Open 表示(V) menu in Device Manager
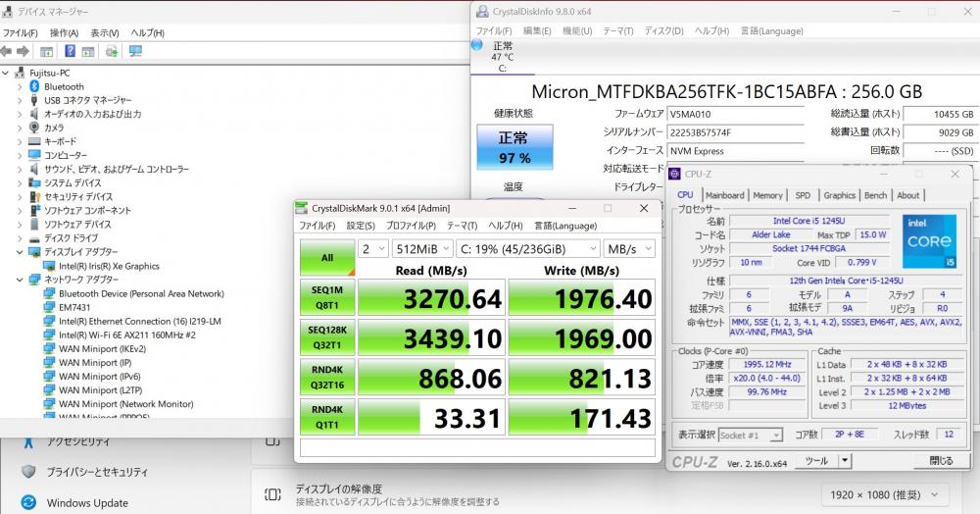Viewport: 980px width, 514px height. tap(105, 32)
